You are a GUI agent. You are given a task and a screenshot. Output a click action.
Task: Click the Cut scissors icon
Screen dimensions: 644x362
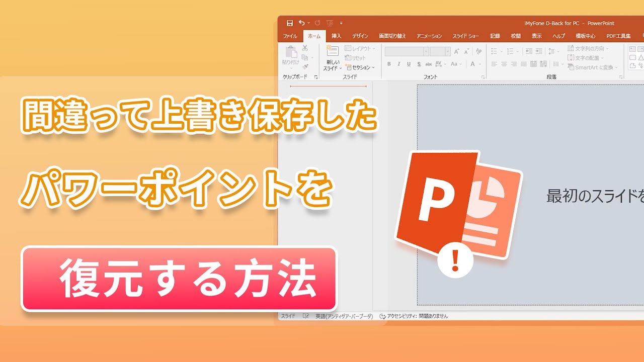[305, 48]
